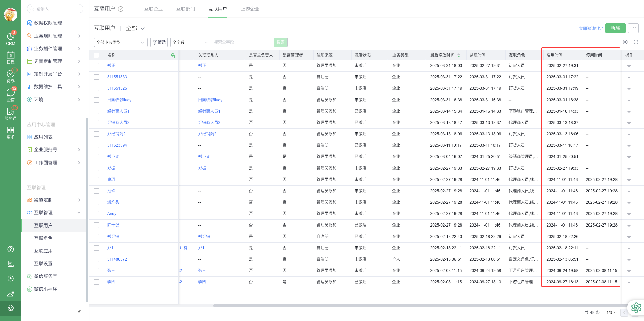Open the action dropdown arrow for row 李四
This screenshot has width=644, height=321.
[x=629, y=282]
